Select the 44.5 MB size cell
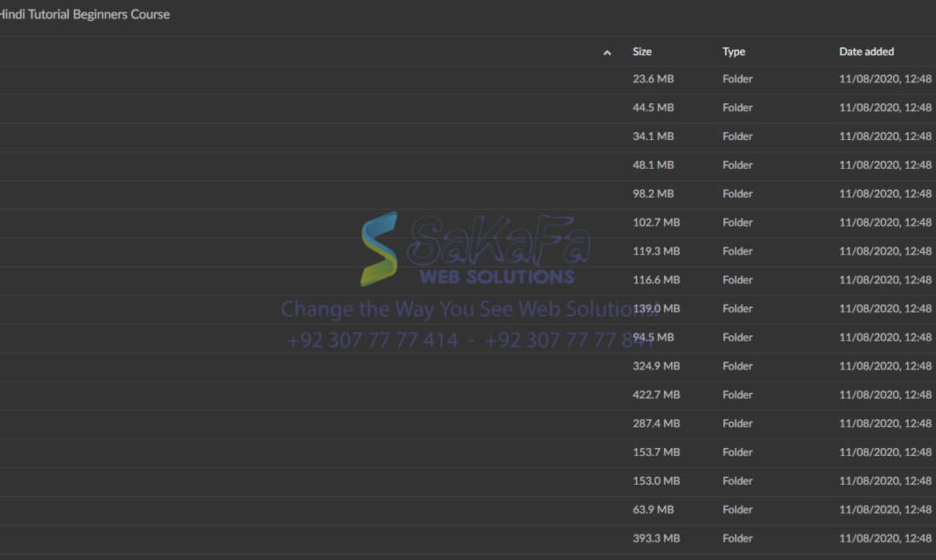 pos(653,107)
